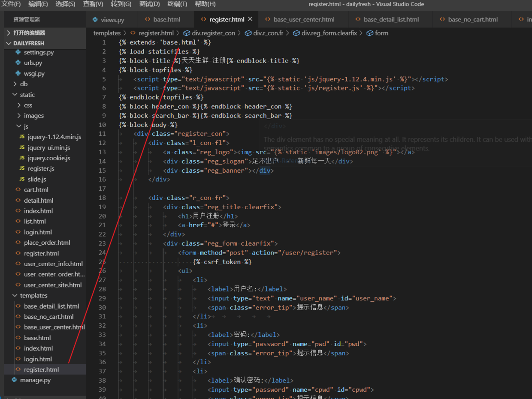The height and width of the screenshot is (399, 532).
Task: Open the 编辑(E) menu
Action: pyautogui.click(x=38, y=4)
